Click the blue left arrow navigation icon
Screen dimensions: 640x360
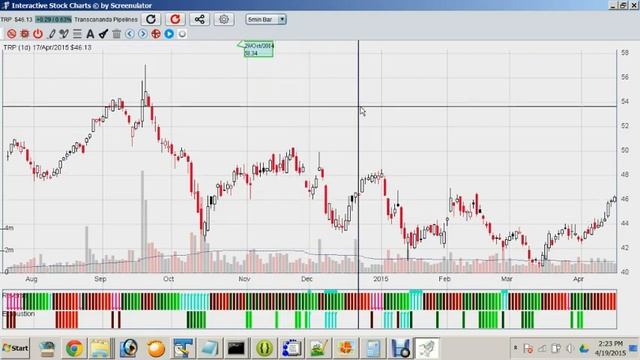pyautogui.click(x=130, y=34)
